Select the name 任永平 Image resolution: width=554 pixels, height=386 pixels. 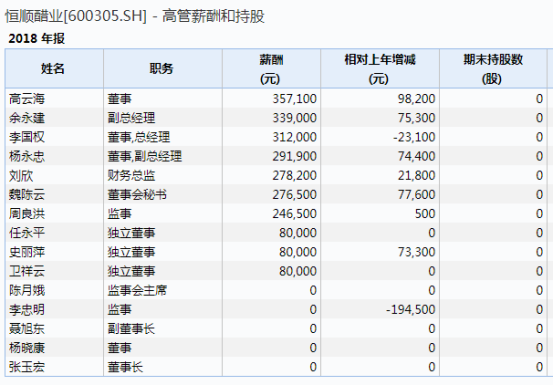click(x=27, y=233)
